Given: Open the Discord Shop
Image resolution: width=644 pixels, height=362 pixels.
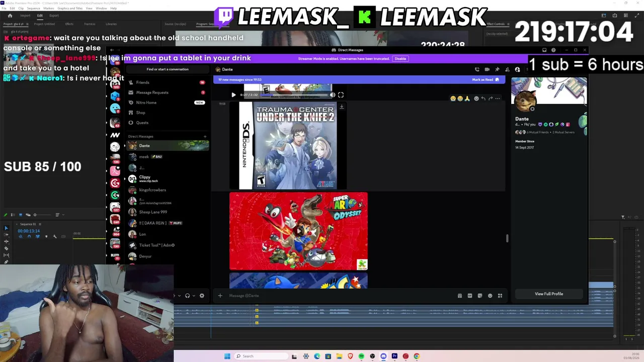Looking at the screenshot, I should coord(168,113).
